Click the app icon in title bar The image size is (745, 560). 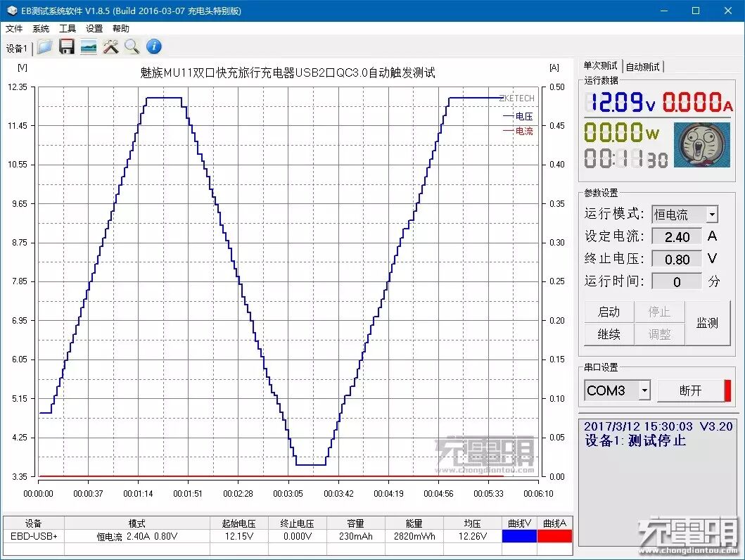tap(12, 11)
